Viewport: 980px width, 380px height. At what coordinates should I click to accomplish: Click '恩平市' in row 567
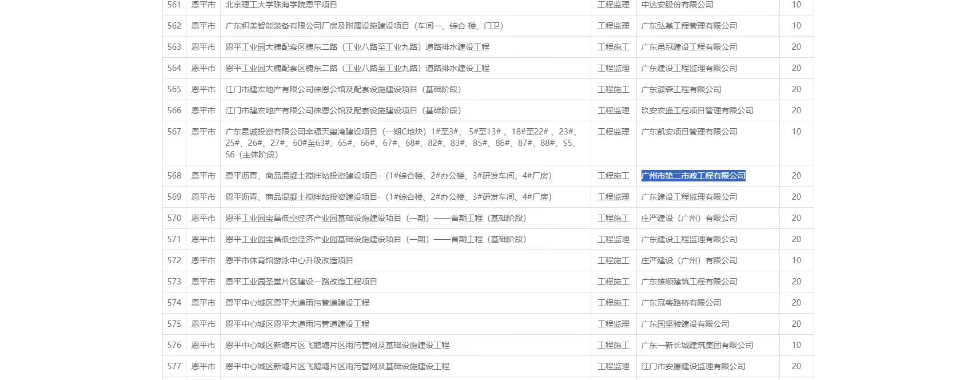(204, 132)
